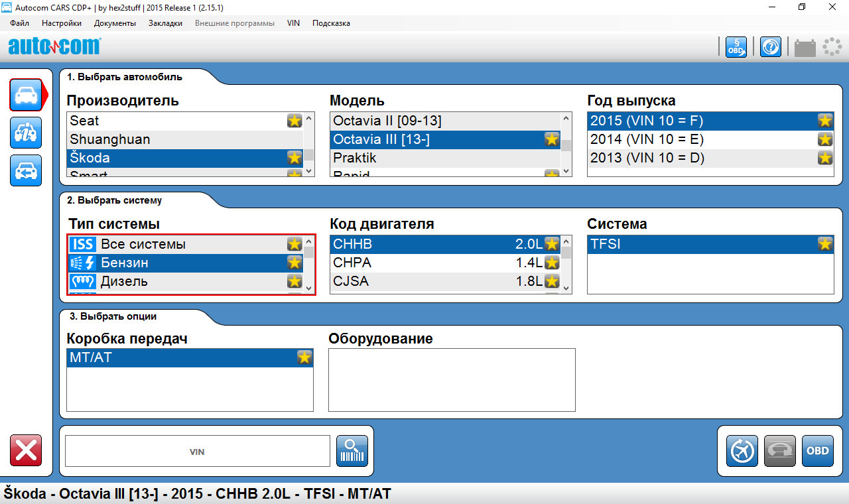Click the VIN input field

tap(197, 451)
